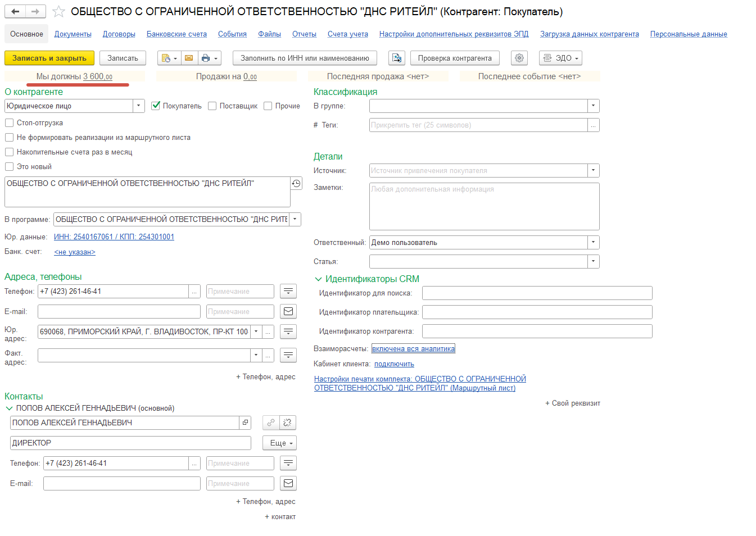
Task: Open the debt amount 3 600,00 link
Action: (98, 76)
